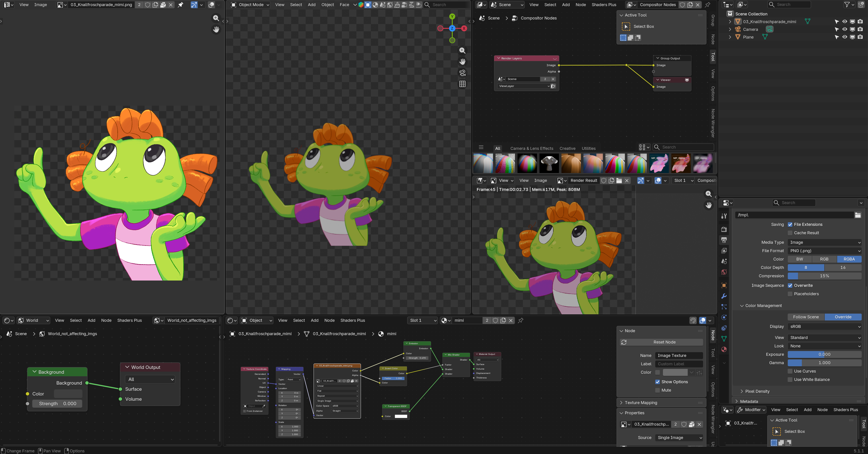Enable the Mute checkbox in Node panel
The image size is (868, 454).
click(658, 390)
